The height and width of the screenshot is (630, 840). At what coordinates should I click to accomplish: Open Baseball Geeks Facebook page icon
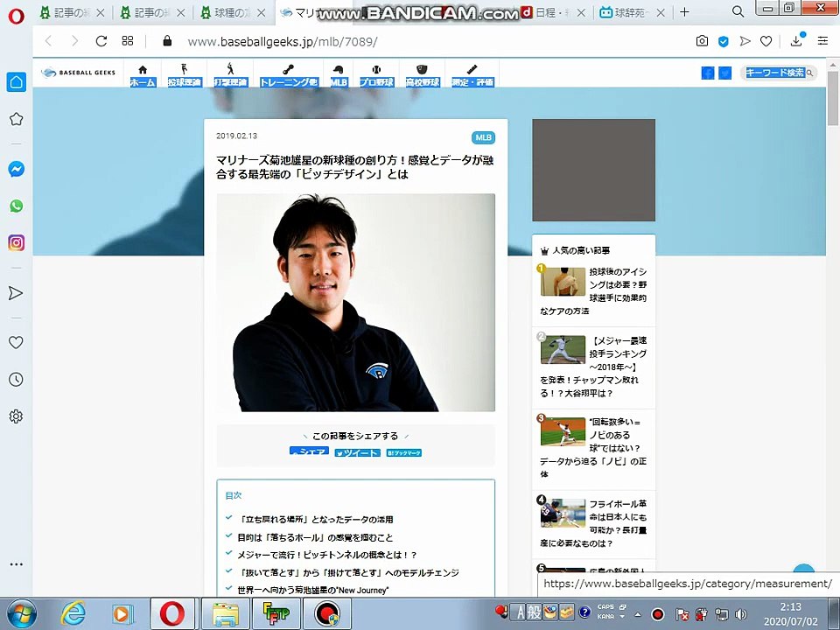tap(708, 73)
